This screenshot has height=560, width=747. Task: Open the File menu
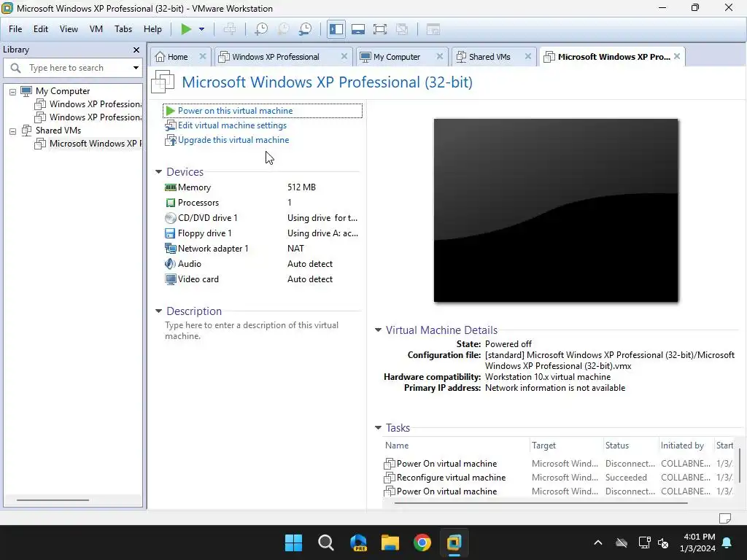15,29
